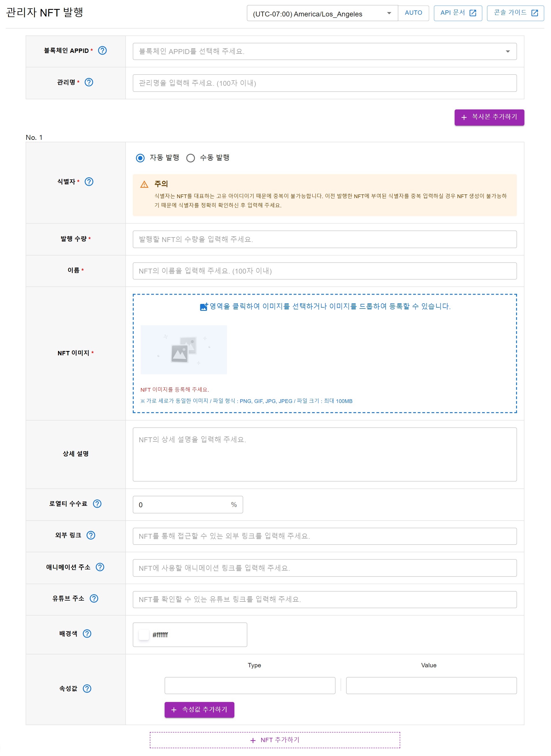The image size is (551, 756).
Task: Select the 자동 발행 radio option
Action: coord(140,158)
